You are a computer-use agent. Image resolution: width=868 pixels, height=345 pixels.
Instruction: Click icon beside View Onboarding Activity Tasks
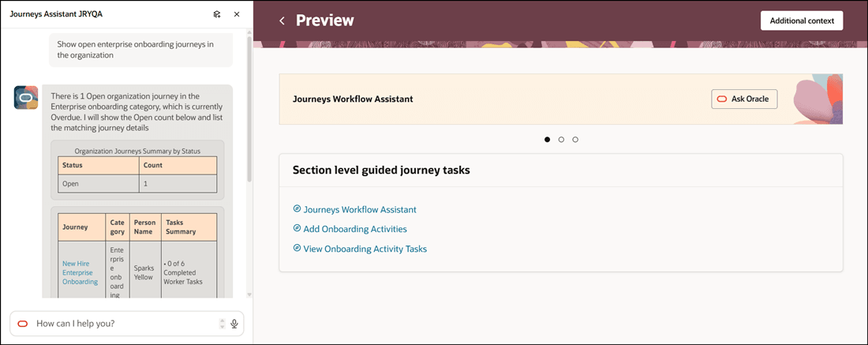click(x=297, y=248)
